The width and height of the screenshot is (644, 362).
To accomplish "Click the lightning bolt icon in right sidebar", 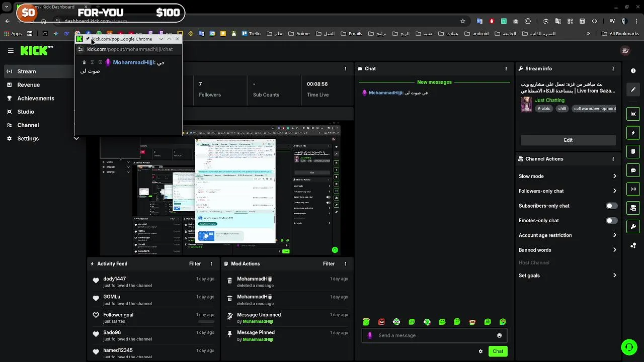I will [633, 133].
